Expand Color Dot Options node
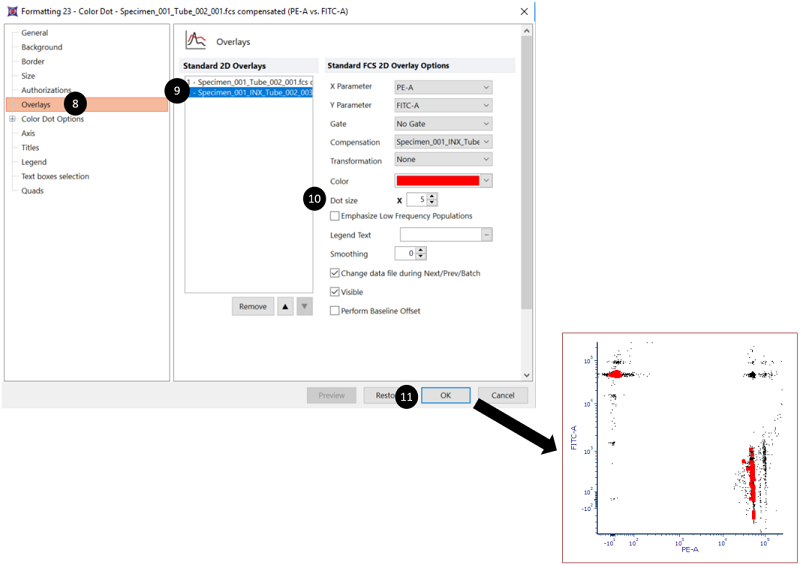The image size is (800, 565). tap(12, 119)
